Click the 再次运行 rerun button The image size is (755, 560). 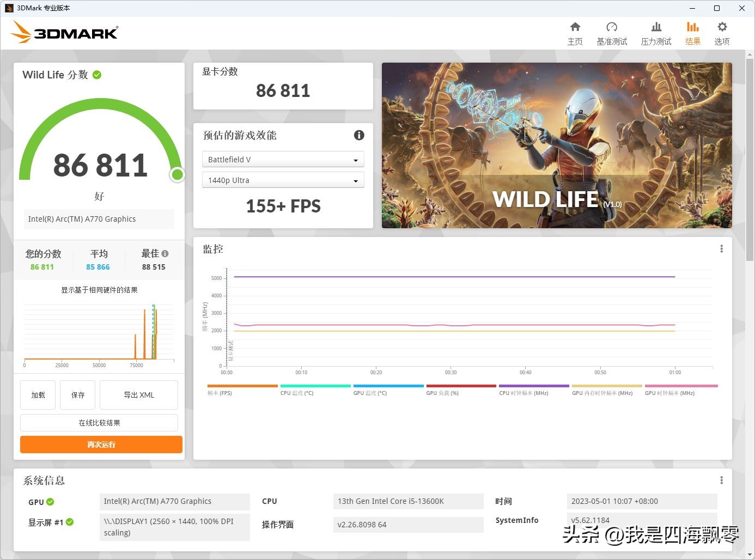click(x=100, y=445)
